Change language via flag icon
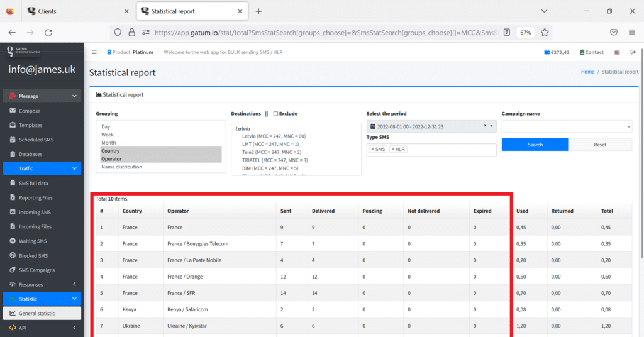Image resolution: width=644 pixels, height=337 pixels. [617, 52]
